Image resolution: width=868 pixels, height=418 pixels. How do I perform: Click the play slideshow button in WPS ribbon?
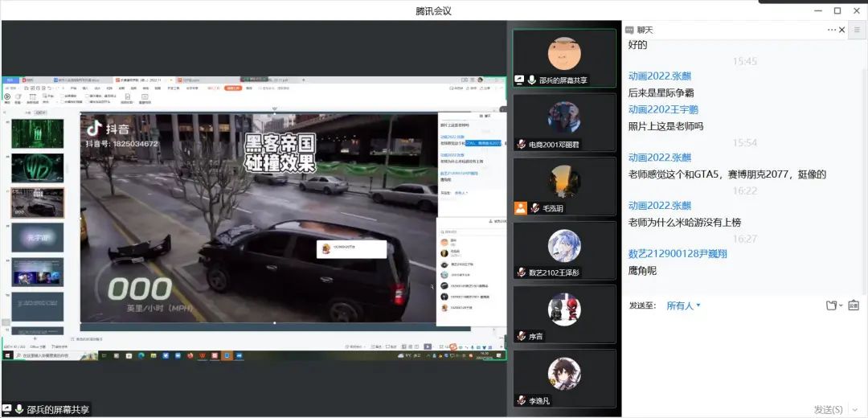click(7, 97)
